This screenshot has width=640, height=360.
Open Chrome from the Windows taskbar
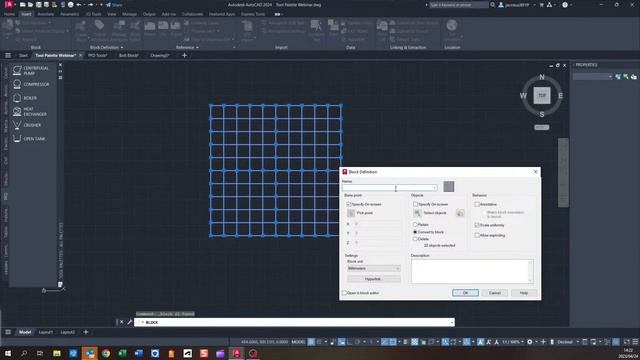click(106, 353)
